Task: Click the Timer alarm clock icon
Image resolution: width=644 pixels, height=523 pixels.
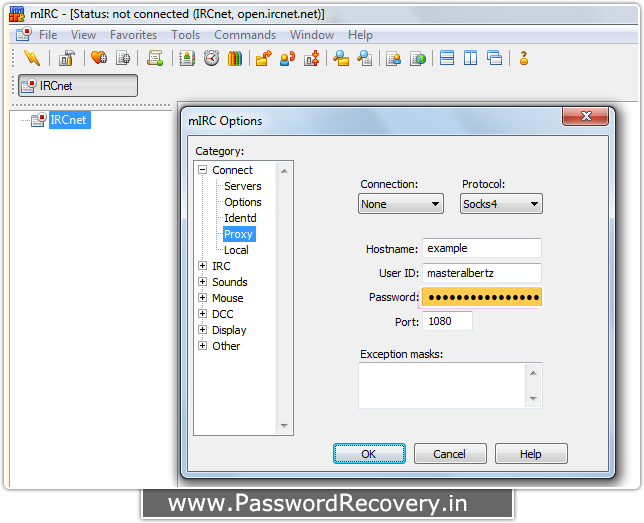Action: coord(212,58)
